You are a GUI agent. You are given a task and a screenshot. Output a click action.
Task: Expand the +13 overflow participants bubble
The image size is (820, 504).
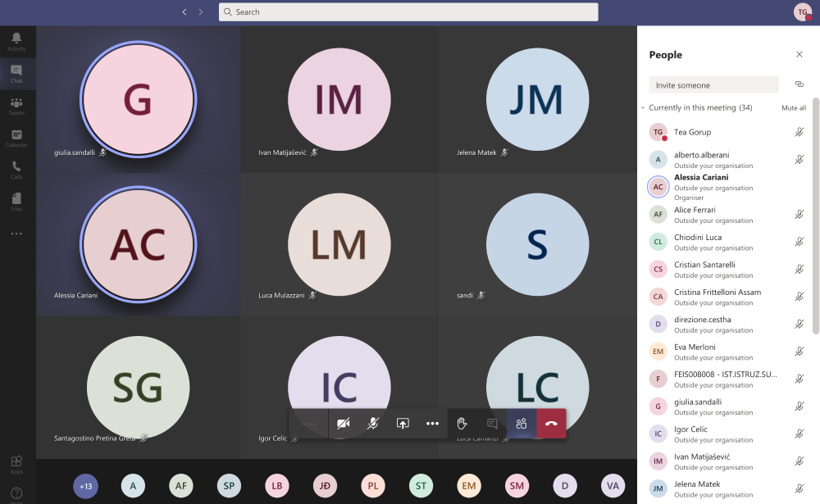pyautogui.click(x=85, y=486)
